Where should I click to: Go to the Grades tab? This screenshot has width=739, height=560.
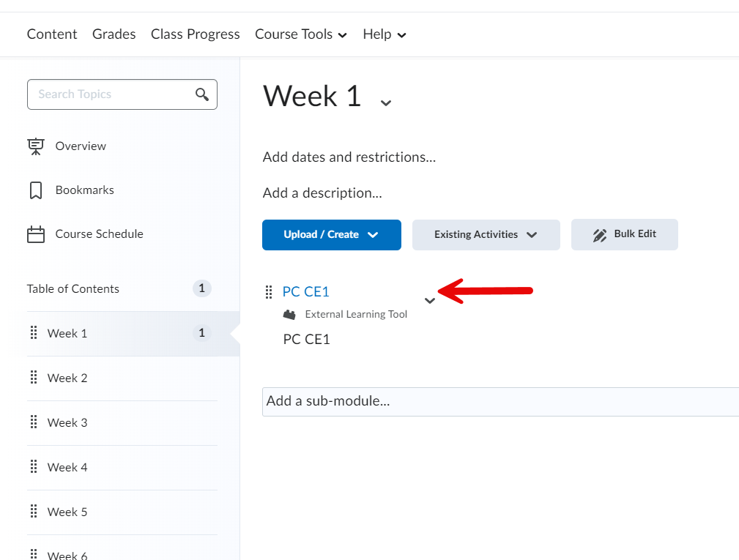[114, 34]
